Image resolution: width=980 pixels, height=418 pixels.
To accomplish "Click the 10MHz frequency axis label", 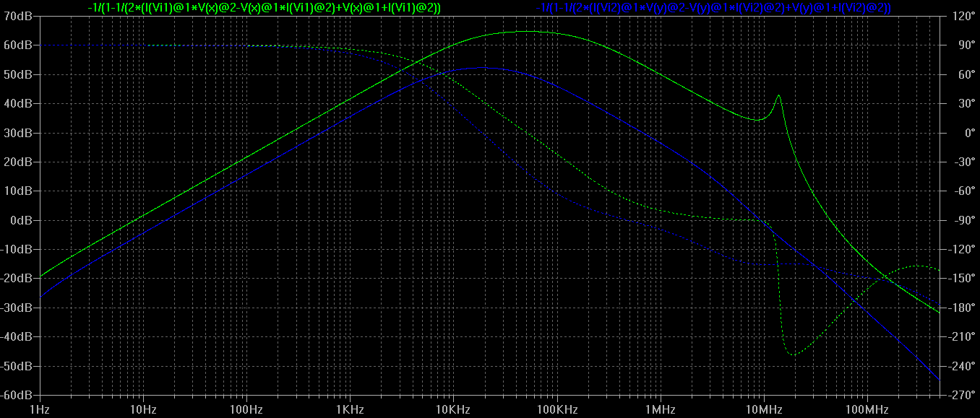I will tap(763, 410).
